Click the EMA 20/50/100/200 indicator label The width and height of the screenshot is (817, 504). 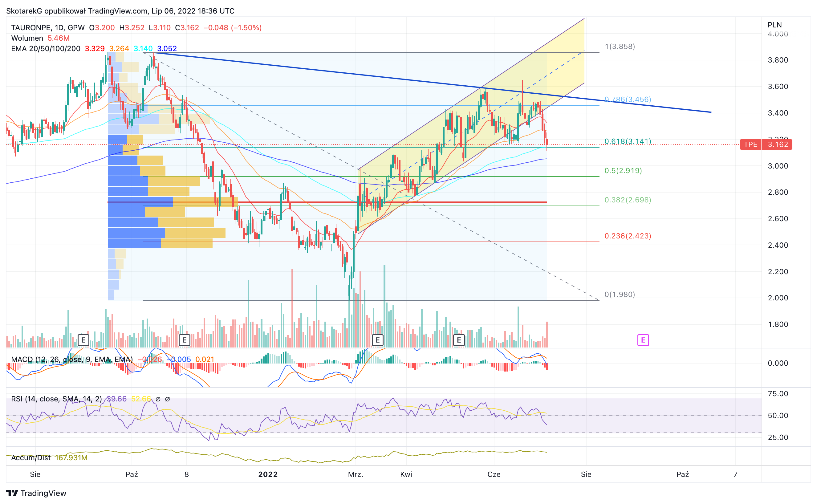[x=46, y=49]
